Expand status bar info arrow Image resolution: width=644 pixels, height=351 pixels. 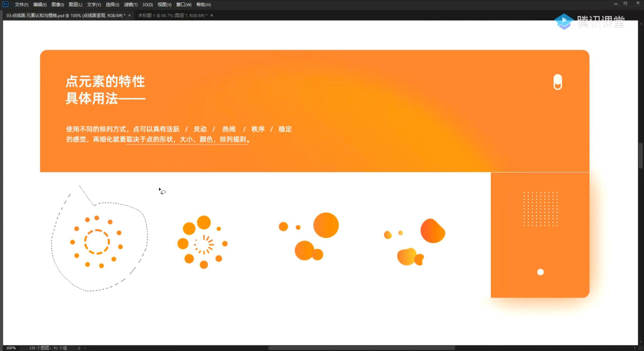pyautogui.click(x=79, y=348)
